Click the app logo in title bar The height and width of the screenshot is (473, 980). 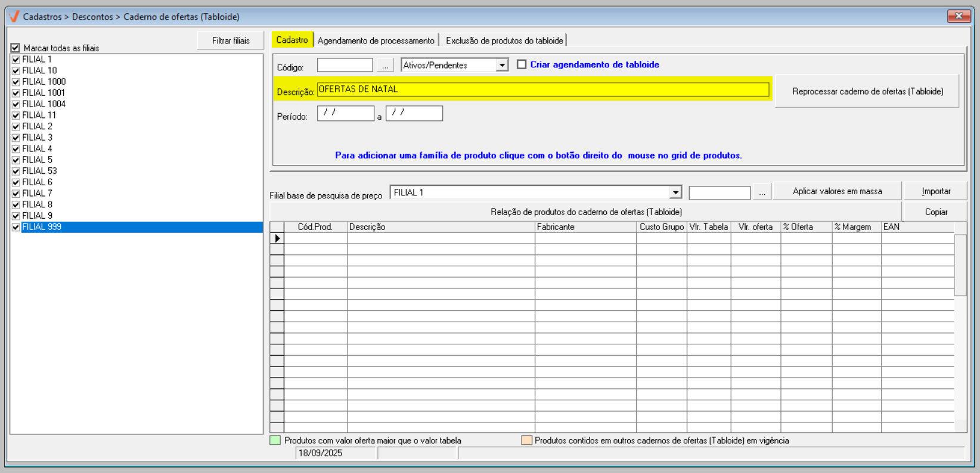[x=14, y=17]
